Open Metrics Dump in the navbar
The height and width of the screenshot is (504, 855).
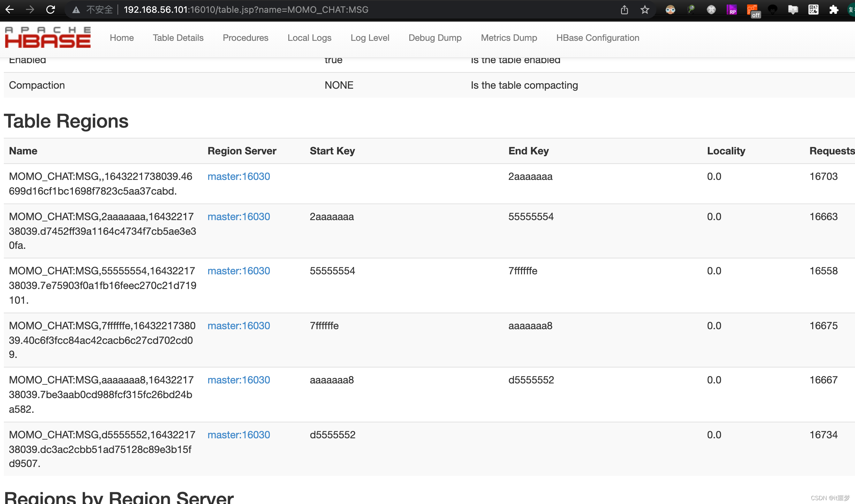click(509, 38)
